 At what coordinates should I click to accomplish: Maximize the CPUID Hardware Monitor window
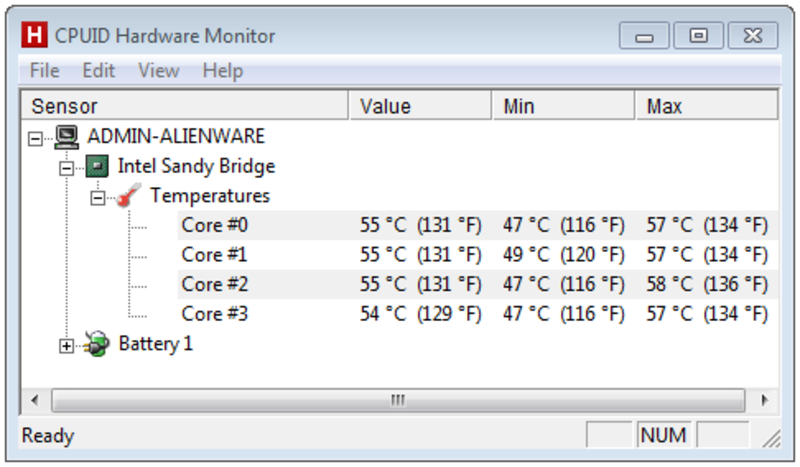pos(698,36)
